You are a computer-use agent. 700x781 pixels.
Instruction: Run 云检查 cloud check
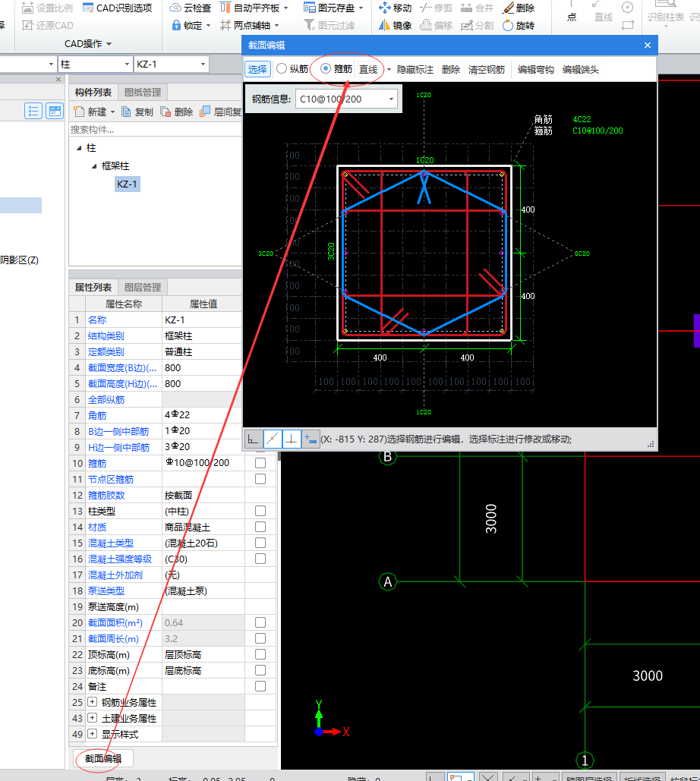191,8
